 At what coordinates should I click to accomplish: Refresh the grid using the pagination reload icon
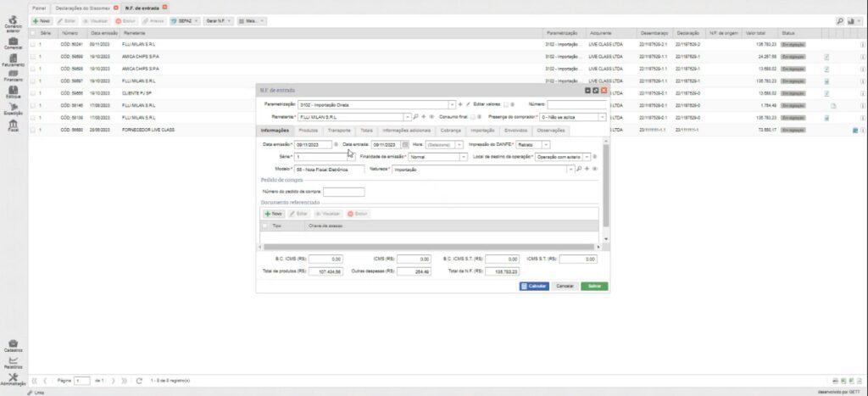click(x=139, y=381)
